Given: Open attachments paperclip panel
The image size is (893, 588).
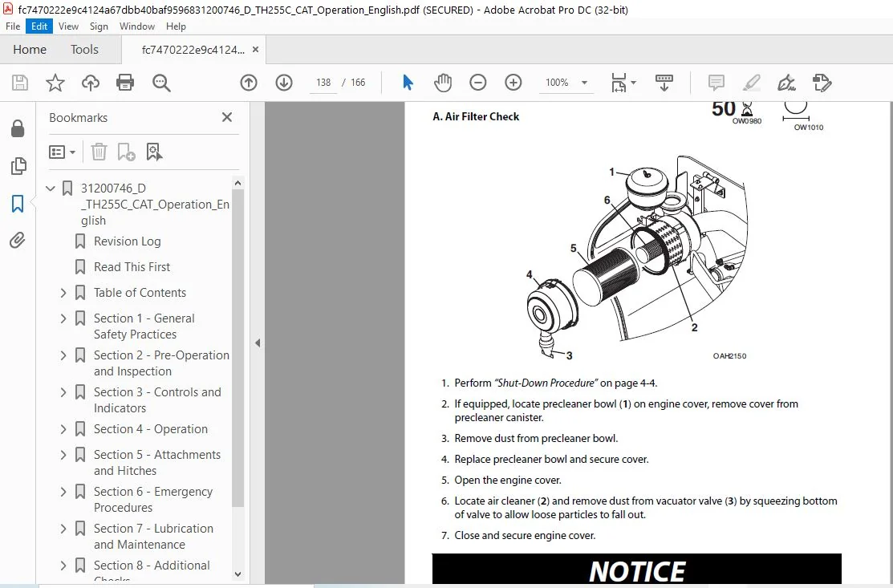Looking at the screenshot, I should 18,240.
